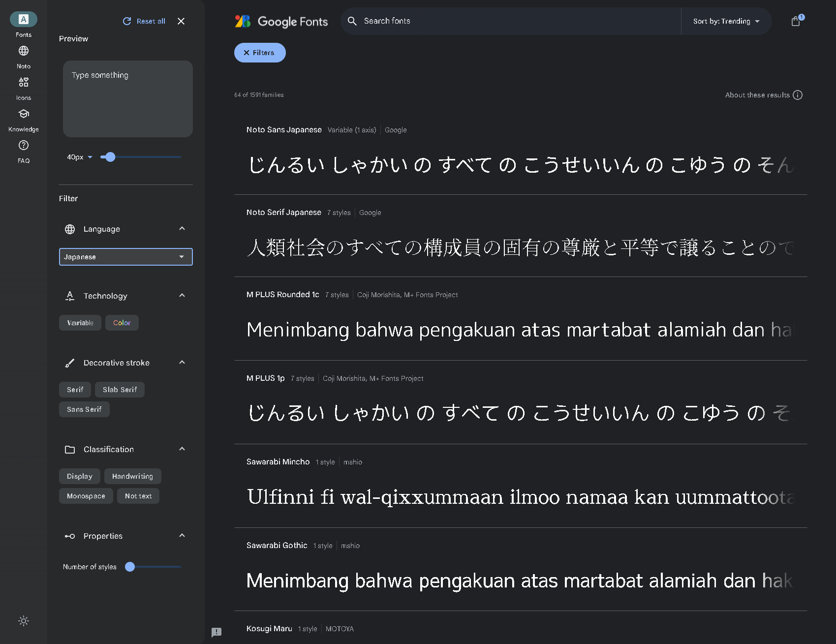Click the Reset all refresh icon
The image size is (836, 644).
tap(127, 21)
